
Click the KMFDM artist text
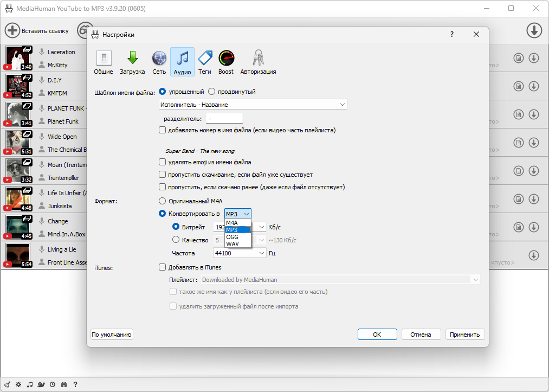pyautogui.click(x=57, y=93)
